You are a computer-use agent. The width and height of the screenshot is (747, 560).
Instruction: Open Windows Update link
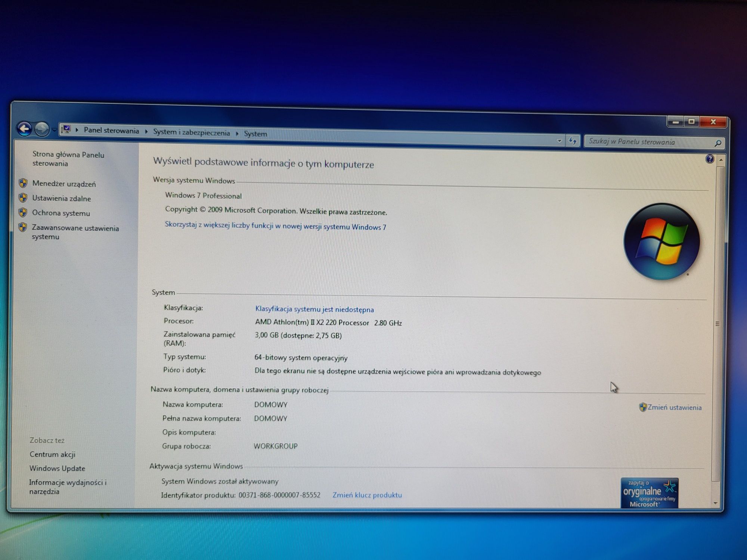point(57,468)
